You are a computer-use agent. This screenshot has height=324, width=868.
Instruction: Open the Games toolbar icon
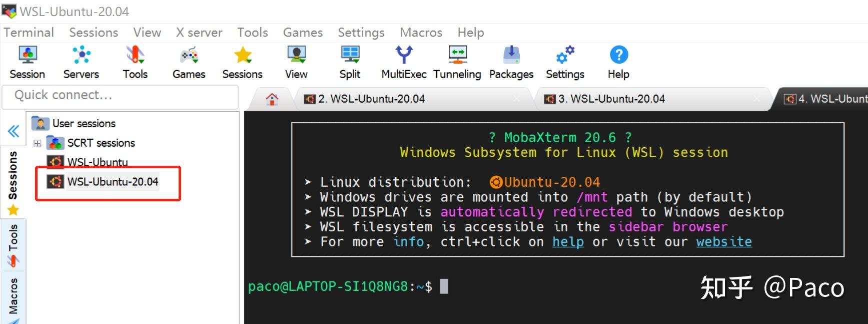tap(189, 54)
